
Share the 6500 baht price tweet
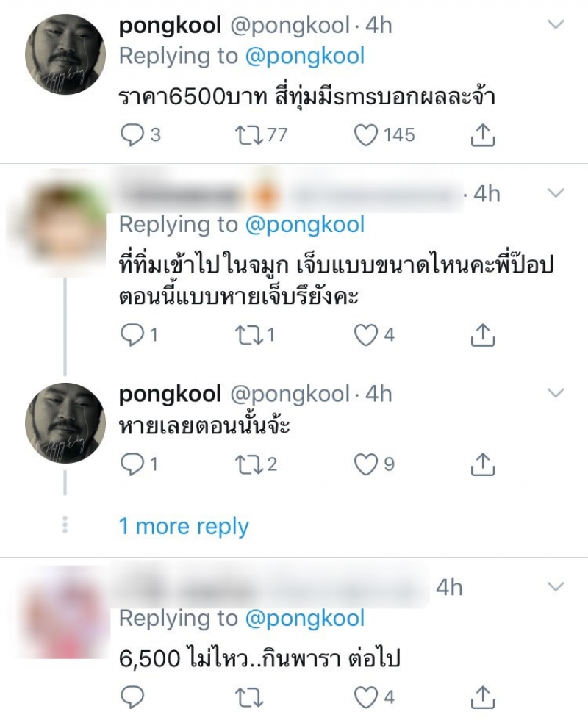click(480, 134)
